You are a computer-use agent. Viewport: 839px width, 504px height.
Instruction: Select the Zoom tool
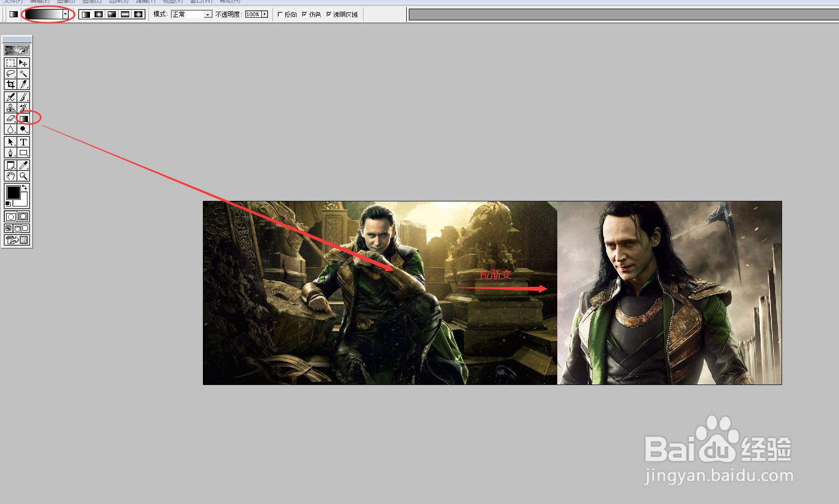coord(23,176)
